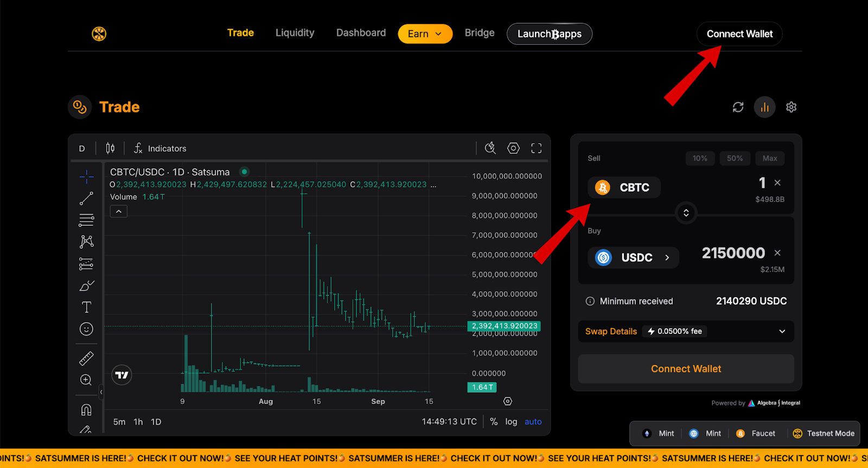
Task: Select the brush drawing tool
Action: pyautogui.click(x=86, y=286)
